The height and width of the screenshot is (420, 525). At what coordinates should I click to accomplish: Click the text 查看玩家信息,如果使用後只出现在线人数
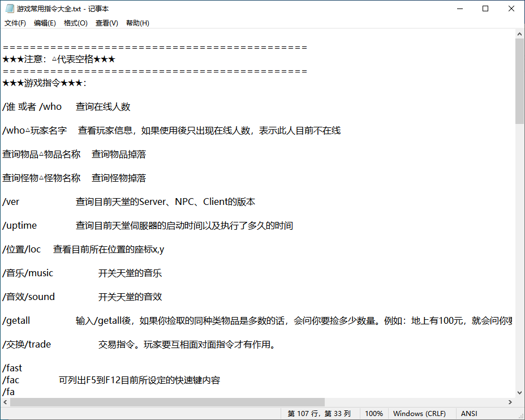point(164,131)
